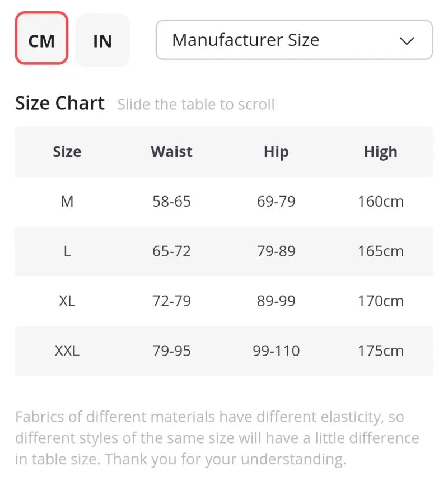Select the L size row
Screen dimensions: 448x504
point(67,251)
